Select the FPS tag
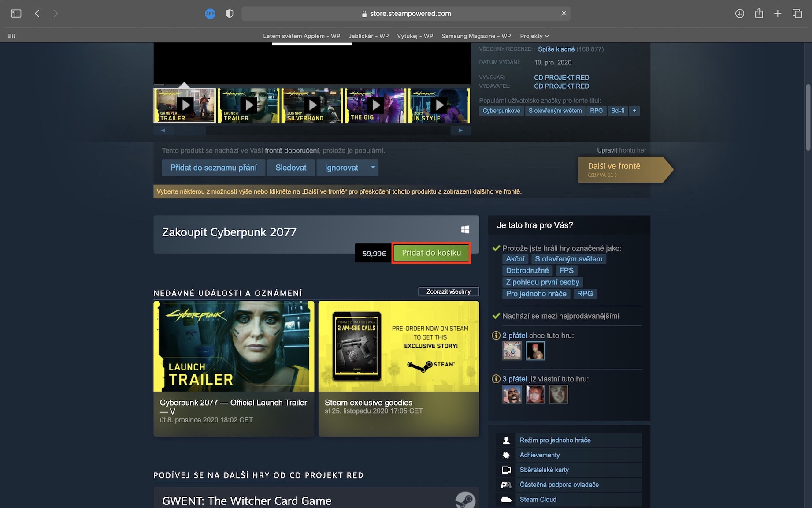Screen dimensions: 812x508 (x=567, y=270)
